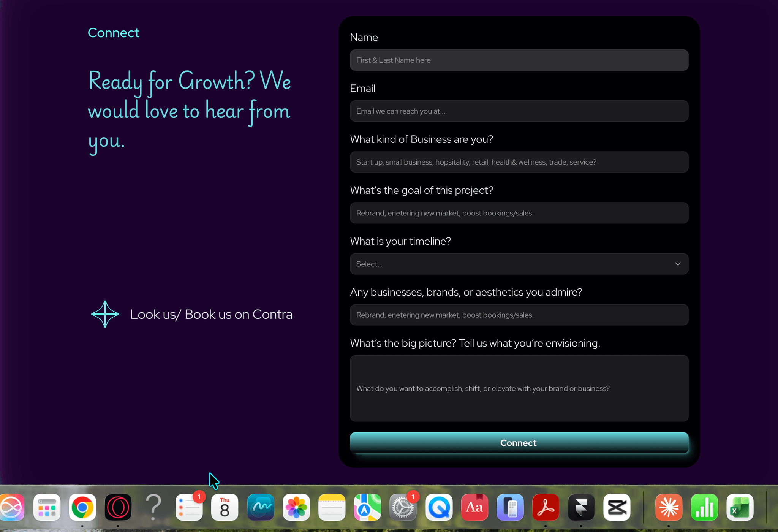This screenshot has width=778, height=532.
Task: Focus the Email input field
Action: point(519,111)
